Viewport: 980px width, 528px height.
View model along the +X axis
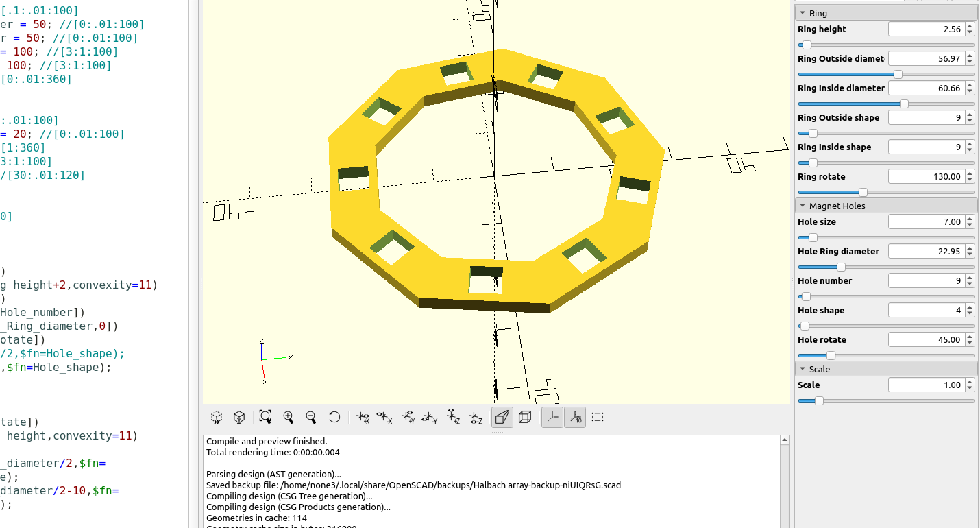click(x=363, y=417)
